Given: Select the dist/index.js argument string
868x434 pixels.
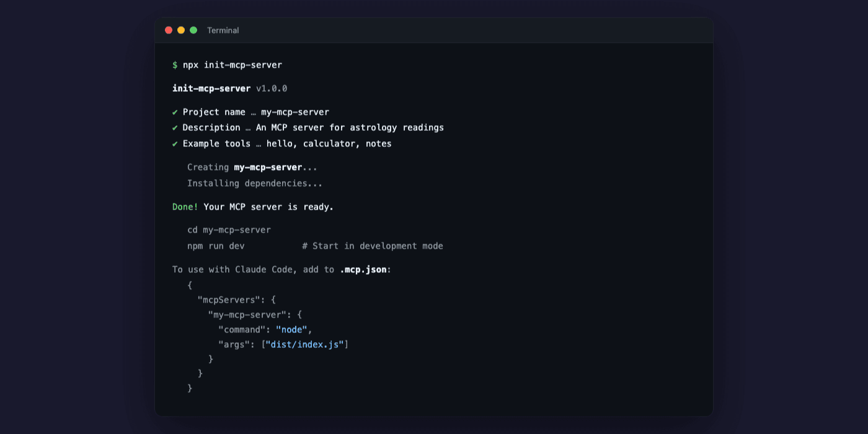Looking at the screenshot, I should (306, 344).
